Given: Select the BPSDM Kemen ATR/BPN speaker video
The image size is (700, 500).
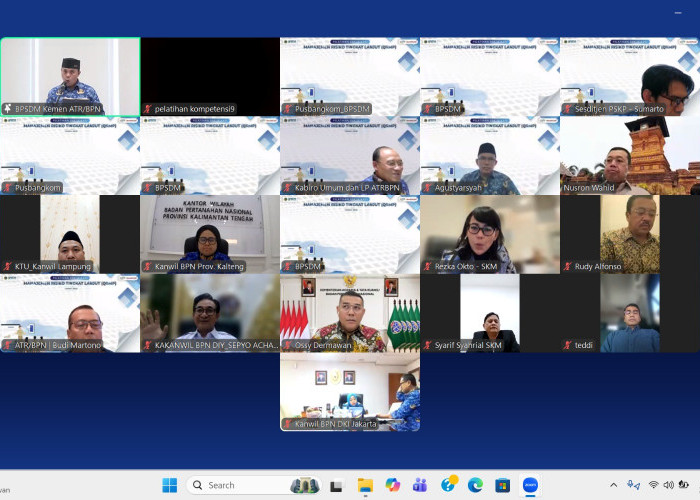Looking at the screenshot, I should coord(70,75).
